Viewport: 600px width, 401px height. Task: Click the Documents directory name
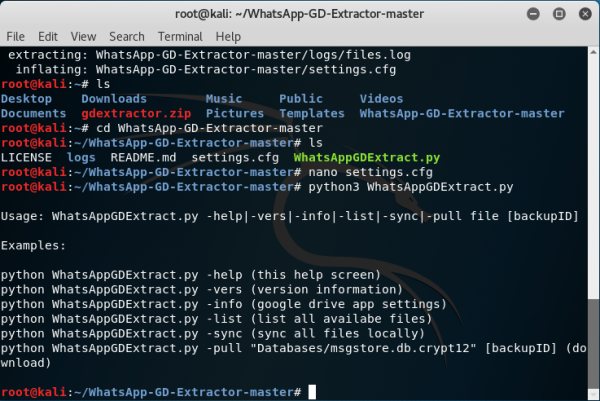point(34,113)
